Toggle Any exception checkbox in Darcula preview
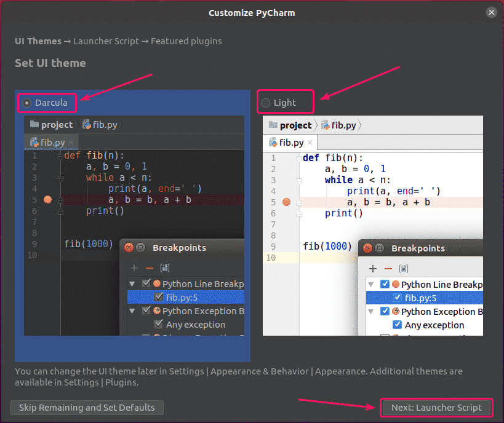The image size is (504, 423). click(159, 324)
